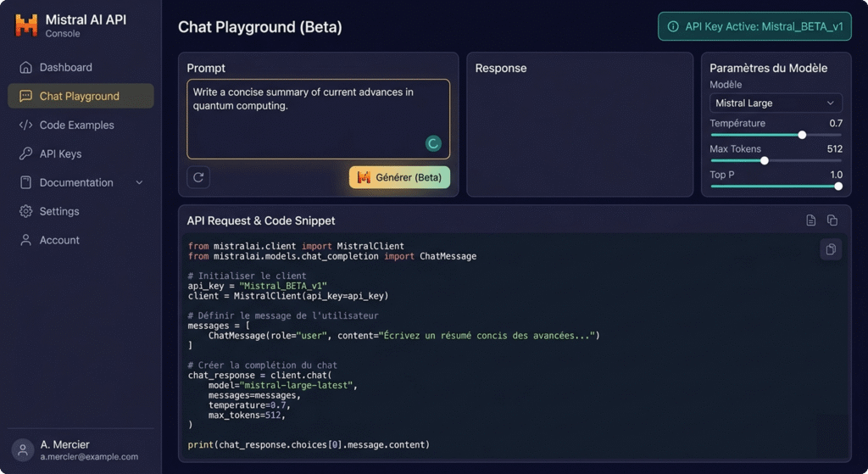Adjust the Température slider handle
Viewport: 868px width, 474px height.
pos(802,135)
